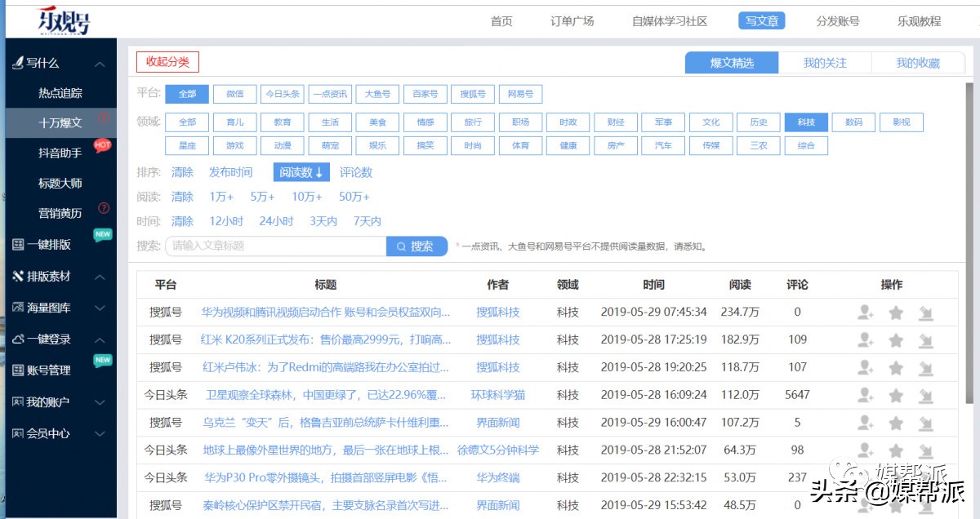980x519 pixels.
Task: Expand the 海量图库 sidebar section
Action: (x=100, y=308)
